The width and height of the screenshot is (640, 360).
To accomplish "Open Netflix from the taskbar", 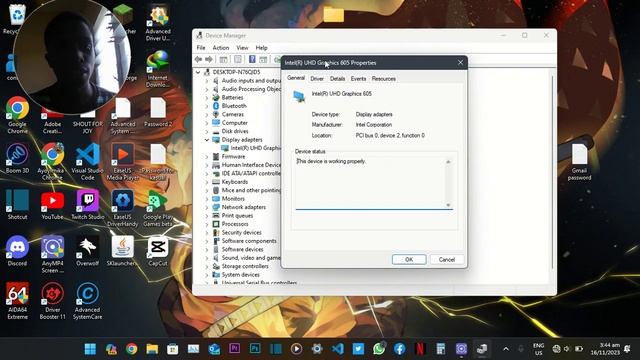I will pos(420,349).
